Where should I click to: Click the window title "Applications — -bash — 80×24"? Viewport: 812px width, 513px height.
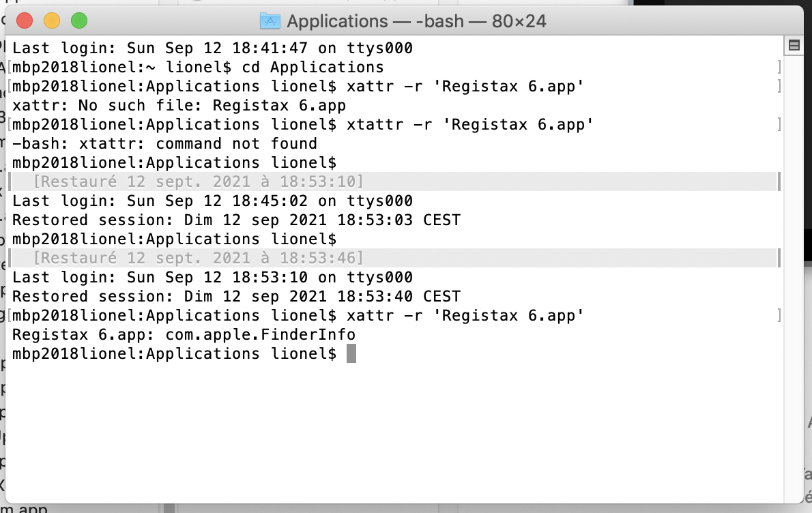point(416,21)
